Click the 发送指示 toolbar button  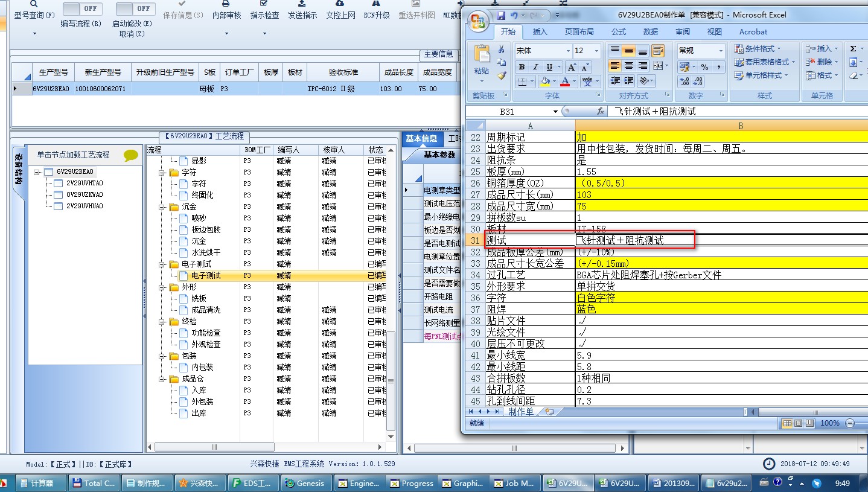point(302,10)
